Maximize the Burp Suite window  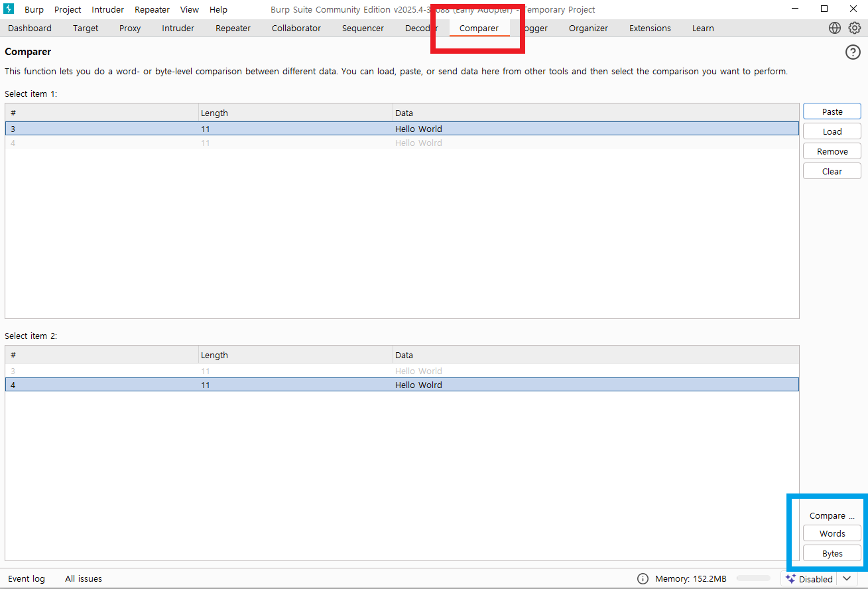tap(824, 9)
